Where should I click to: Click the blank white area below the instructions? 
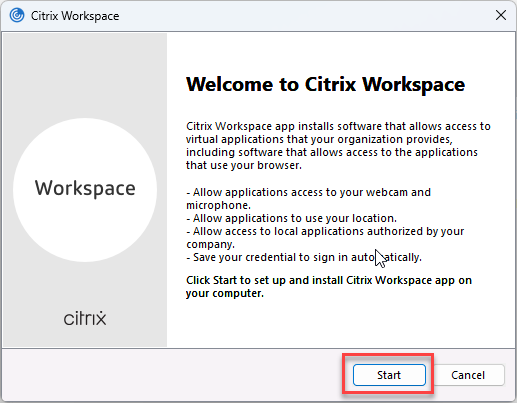(x=340, y=323)
